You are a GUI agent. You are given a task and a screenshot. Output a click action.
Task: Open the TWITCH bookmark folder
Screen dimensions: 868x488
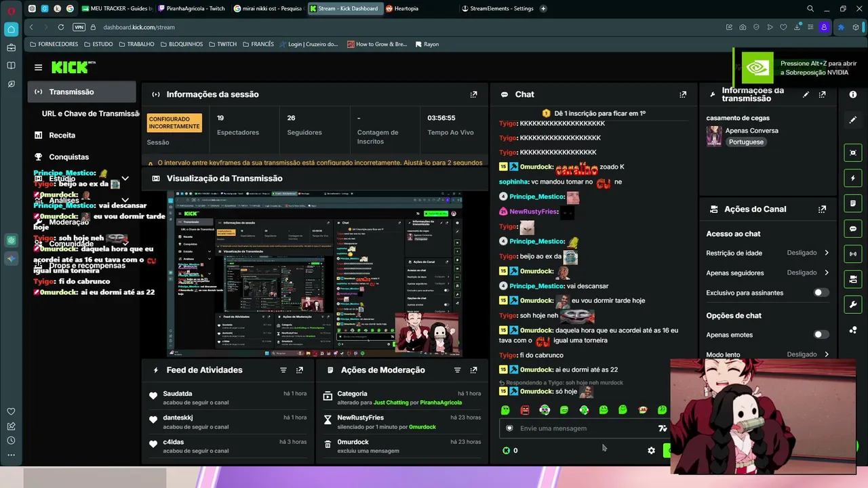[222, 44]
